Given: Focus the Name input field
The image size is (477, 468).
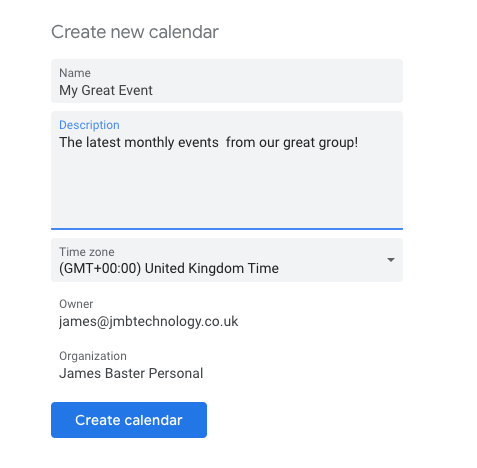Looking at the screenshot, I should (227, 81).
